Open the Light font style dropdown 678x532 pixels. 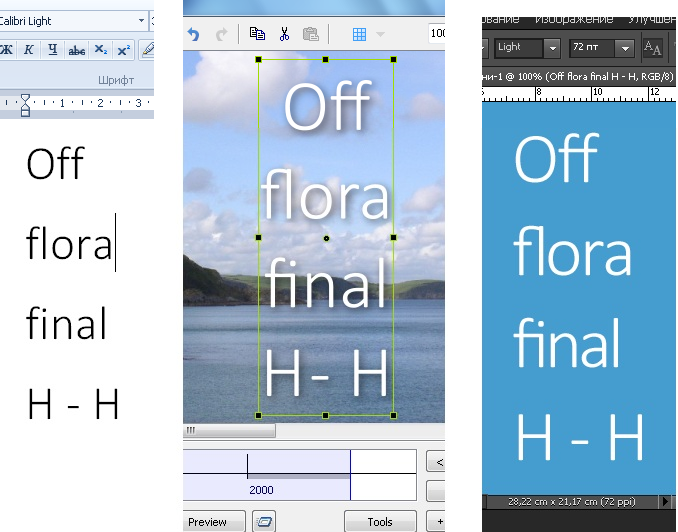pyautogui.click(x=552, y=47)
